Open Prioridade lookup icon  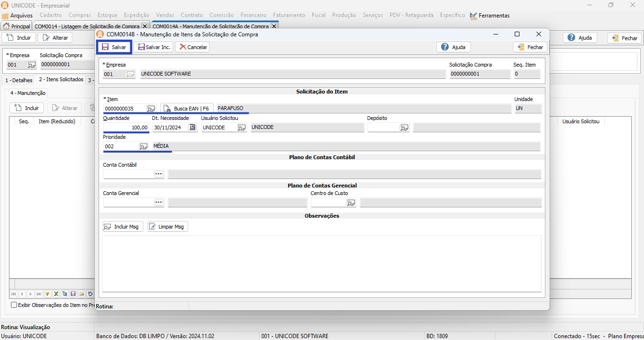143,146
